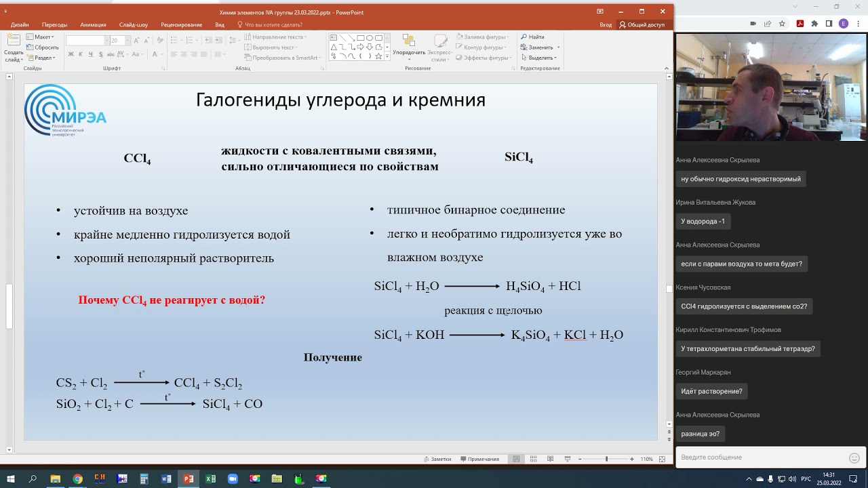Open the Рецензирование tab

[181, 24]
